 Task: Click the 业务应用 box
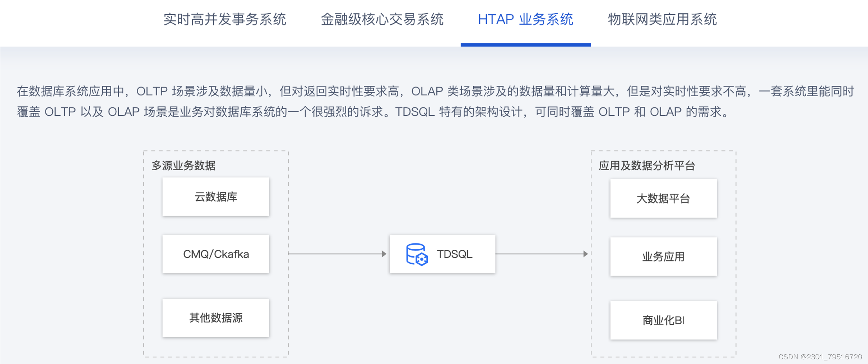(664, 256)
